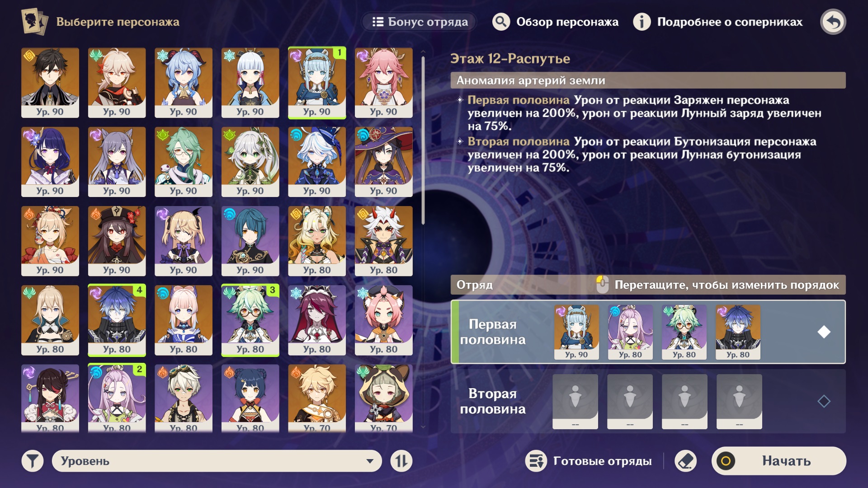Image resolution: width=868 pixels, height=488 pixels.
Task: Click the dropdown arrow of the Уровень combo box
Action: 370,461
